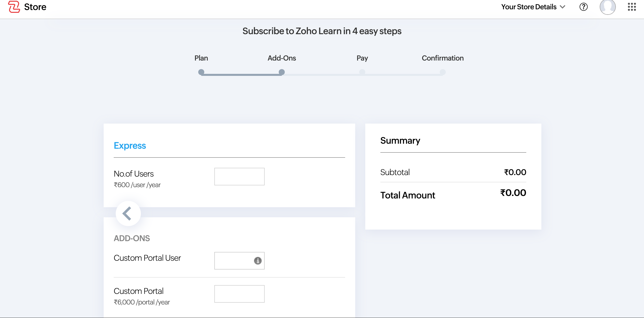
Task: Click the Zoho Store logo icon
Action: [14, 7]
